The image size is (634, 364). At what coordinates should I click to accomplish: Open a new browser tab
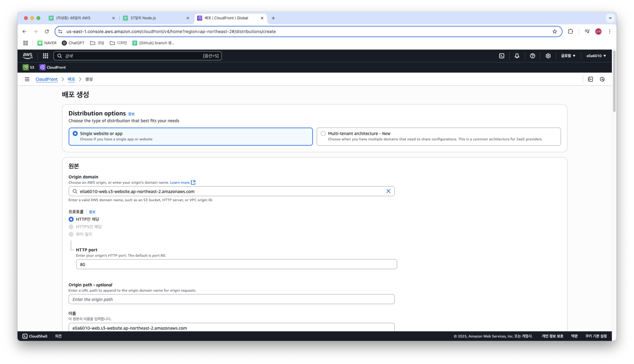tap(273, 18)
